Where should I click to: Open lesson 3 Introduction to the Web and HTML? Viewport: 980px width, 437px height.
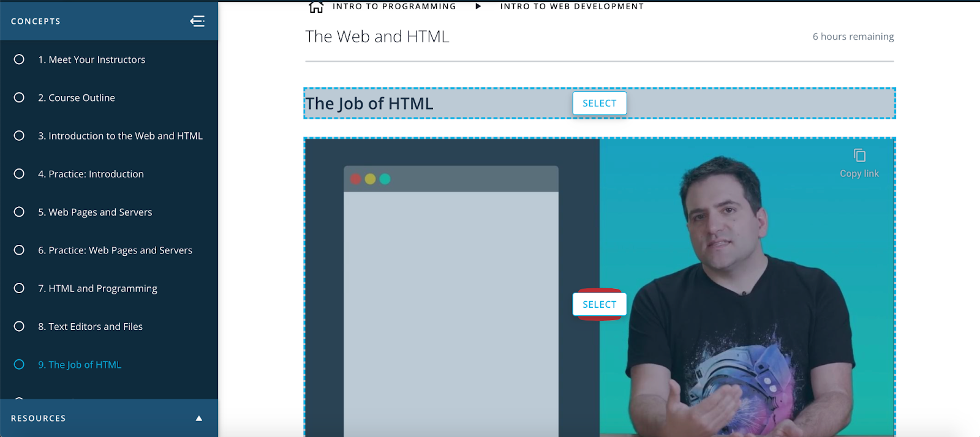click(x=120, y=136)
